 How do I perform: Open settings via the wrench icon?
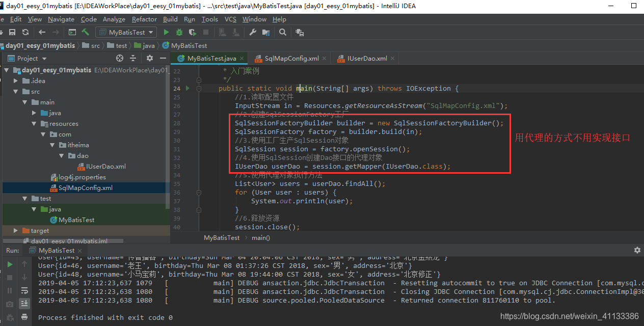[x=253, y=32]
